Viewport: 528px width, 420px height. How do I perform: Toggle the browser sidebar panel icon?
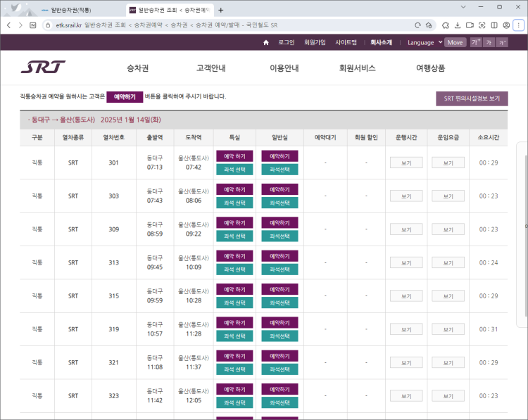pyautogui.click(x=494, y=25)
